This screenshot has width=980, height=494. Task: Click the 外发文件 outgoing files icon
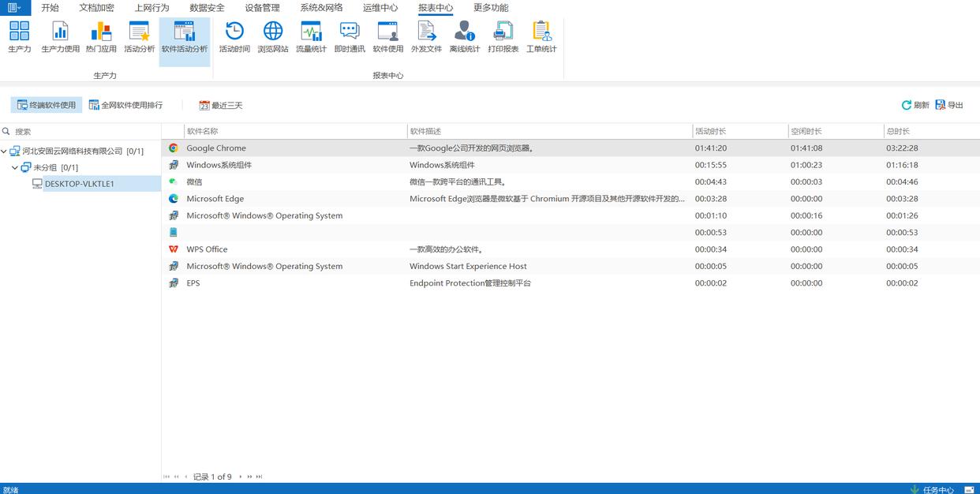tap(426, 37)
